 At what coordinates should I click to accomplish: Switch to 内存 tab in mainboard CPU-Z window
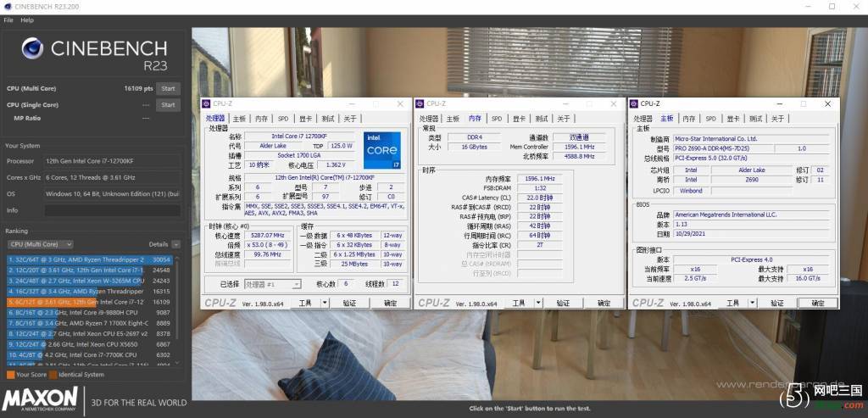click(x=688, y=119)
